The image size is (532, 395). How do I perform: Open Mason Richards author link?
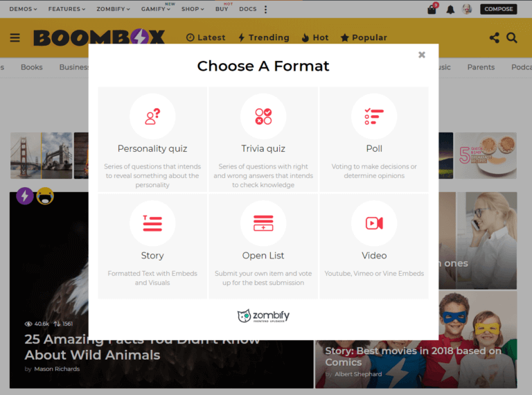57,369
